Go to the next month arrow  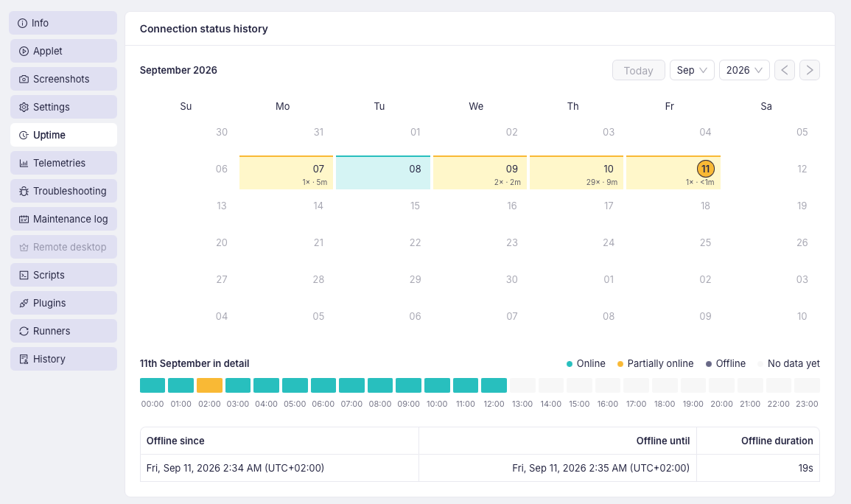coord(810,70)
